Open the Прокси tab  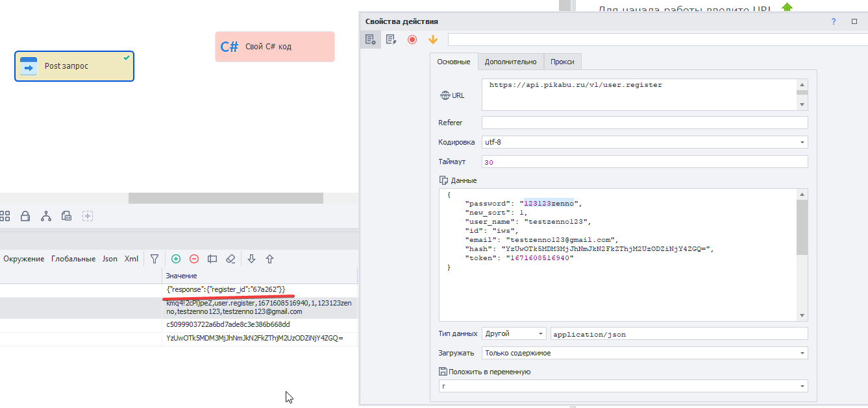[x=562, y=62]
